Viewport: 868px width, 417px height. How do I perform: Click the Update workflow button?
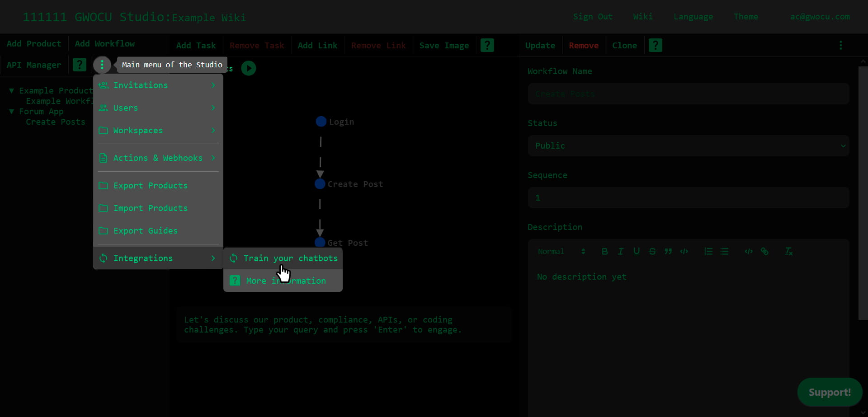point(540,46)
